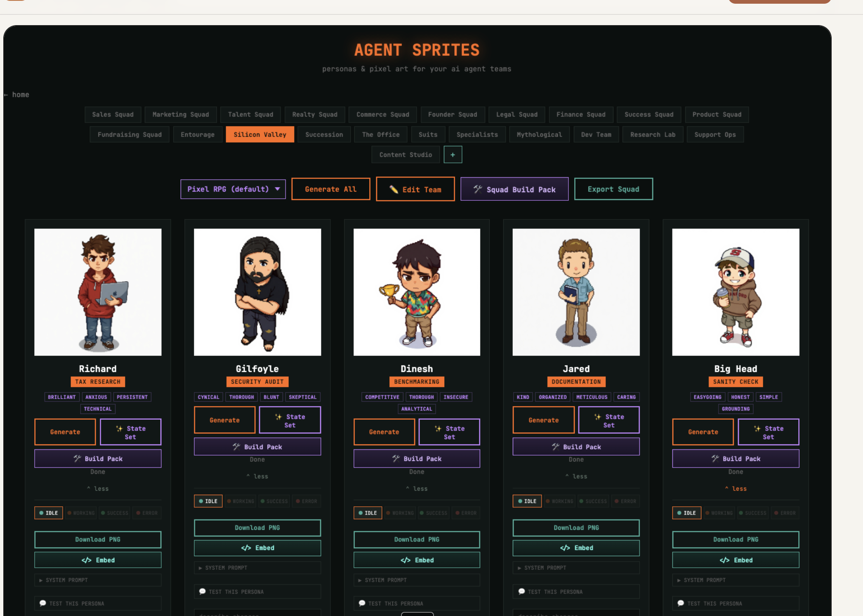Click Generate on Richard's card
Viewport: 863px width, 616px height.
[x=65, y=432]
